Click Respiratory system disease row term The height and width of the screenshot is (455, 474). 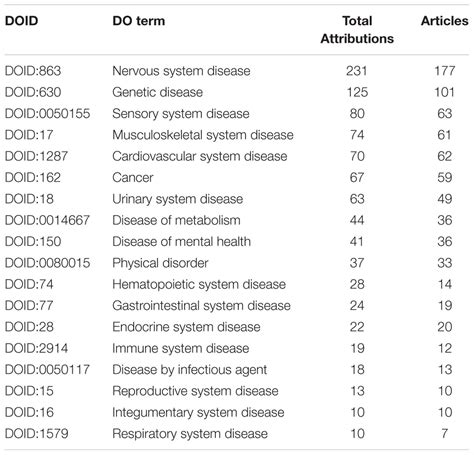(190, 434)
